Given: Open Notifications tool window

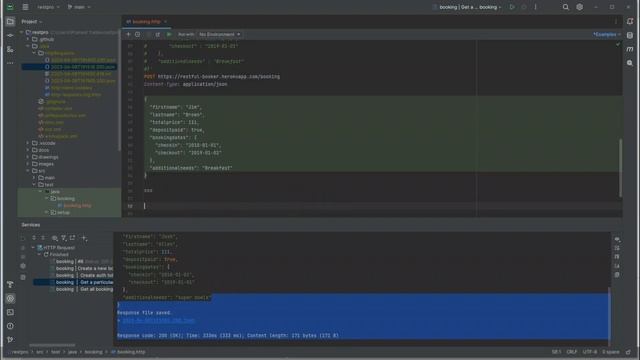Looking at the screenshot, I should click(x=630, y=22).
